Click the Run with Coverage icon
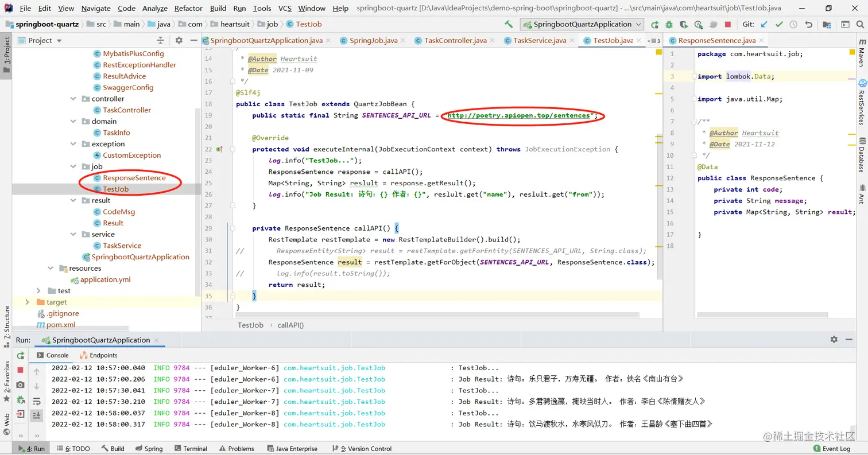The image size is (868, 455). coord(684,24)
